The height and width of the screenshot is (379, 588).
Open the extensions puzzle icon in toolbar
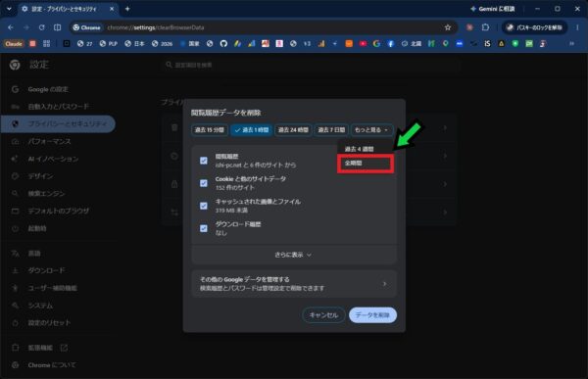tap(485, 27)
